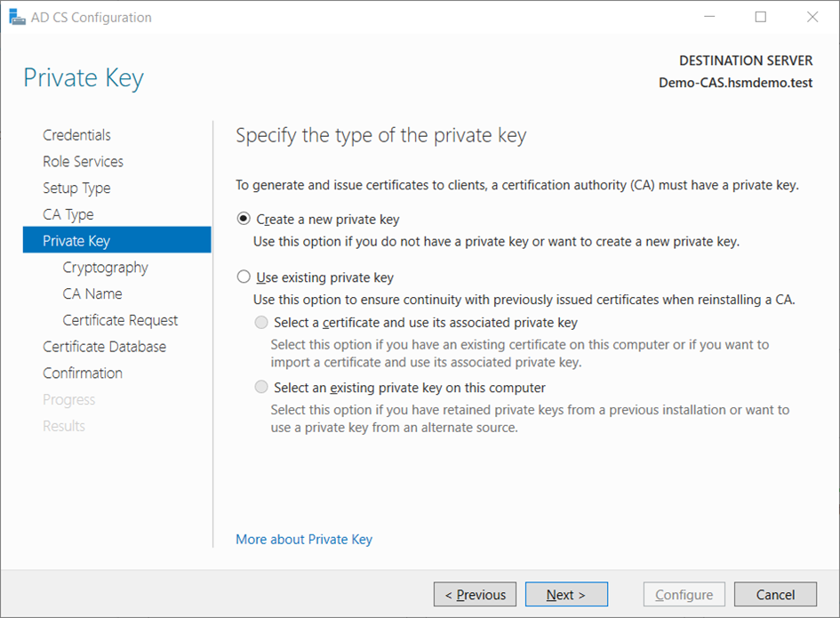Screen dimensions: 840x618
Task: Select Use existing private key option
Action: coord(244,277)
